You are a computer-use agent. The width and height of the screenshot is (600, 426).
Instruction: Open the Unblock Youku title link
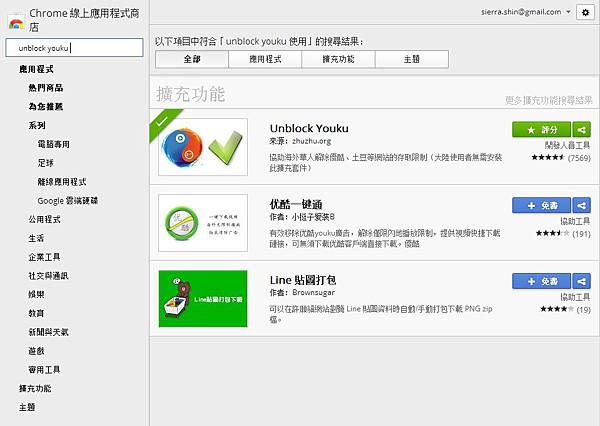309,128
